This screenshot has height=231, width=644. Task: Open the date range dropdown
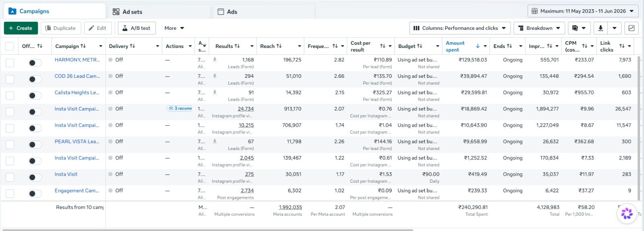(583, 11)
